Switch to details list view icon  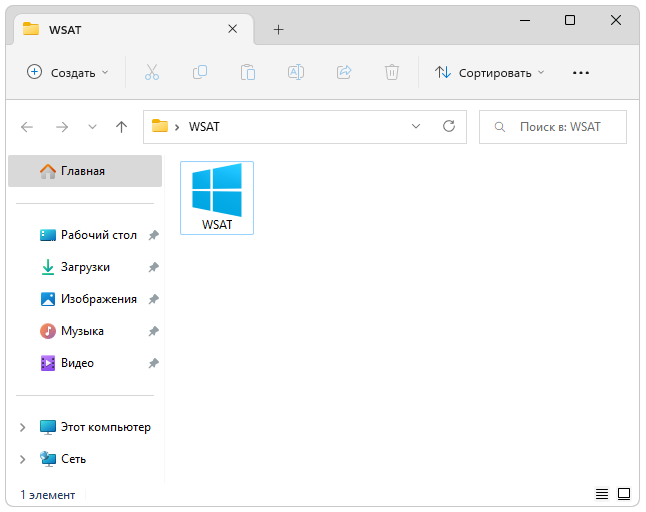tap(602, 493)
